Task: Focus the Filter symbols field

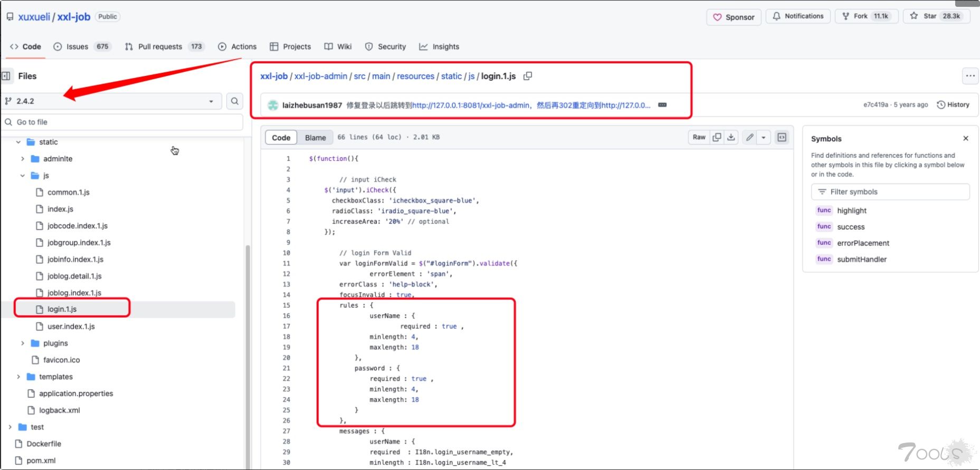Action: (890, 191)
